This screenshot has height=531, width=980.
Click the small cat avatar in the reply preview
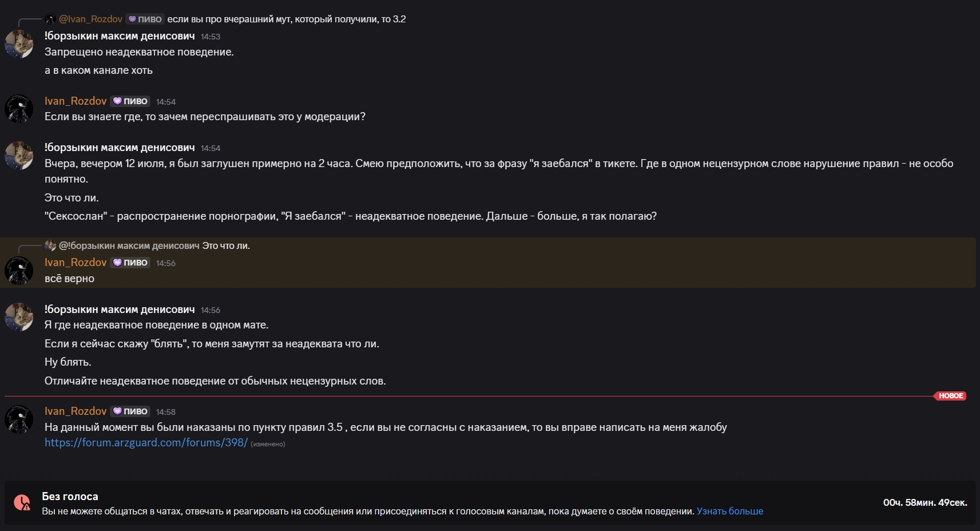click(x=50, y=245)
